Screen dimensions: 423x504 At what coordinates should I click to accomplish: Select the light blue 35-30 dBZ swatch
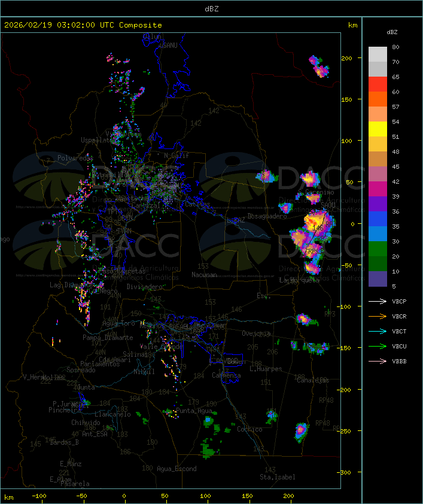point(378,234)
